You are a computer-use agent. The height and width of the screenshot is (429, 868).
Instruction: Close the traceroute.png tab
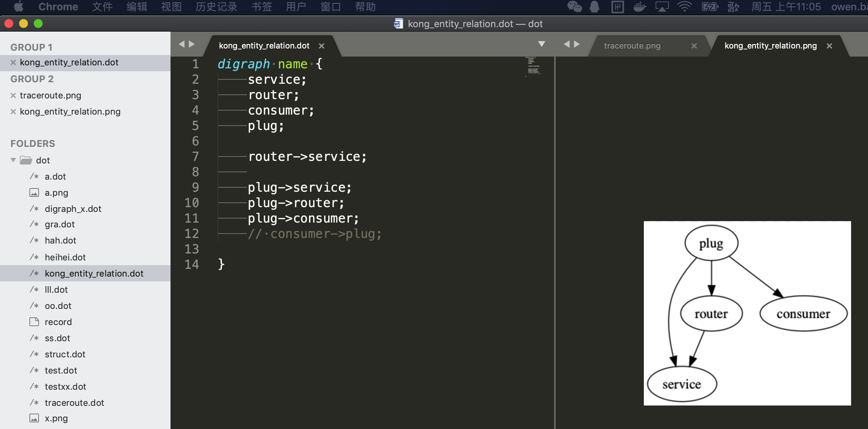[694, 46]
